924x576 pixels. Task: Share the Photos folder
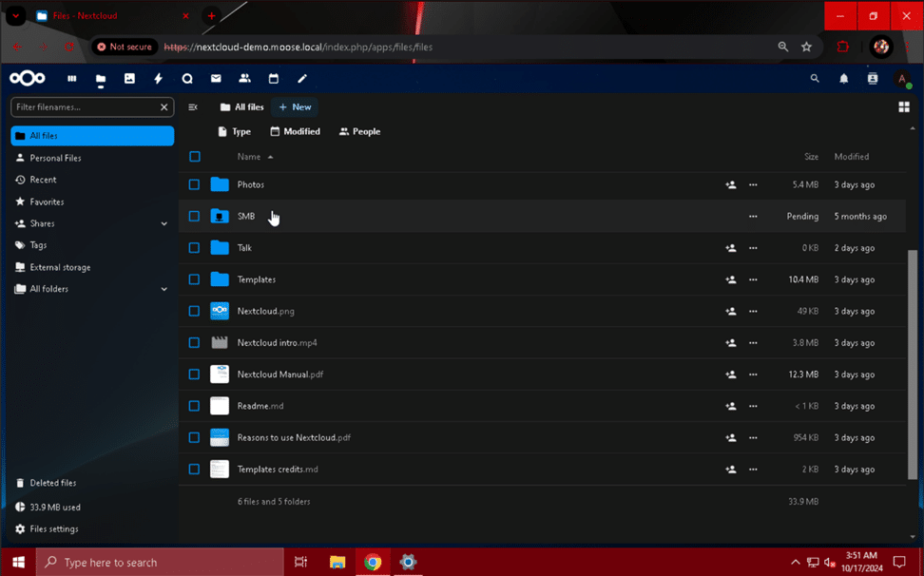pyautogui.click(x=731, y=185)
